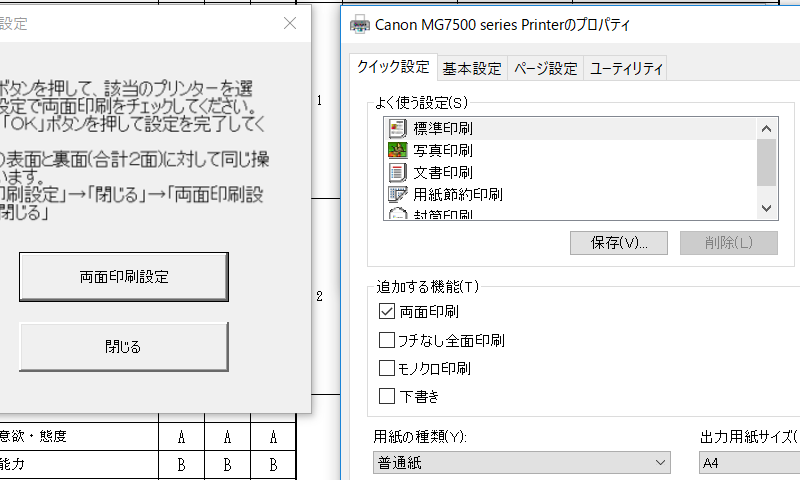800x480 pixels.
Task: Open the ページ設定 tab
Action: coord(545,69)
